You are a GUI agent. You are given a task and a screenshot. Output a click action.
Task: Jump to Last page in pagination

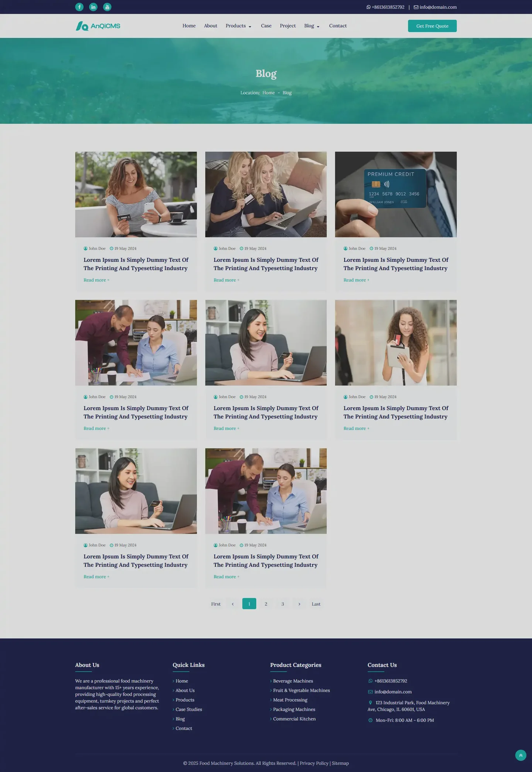click(316, 604)
